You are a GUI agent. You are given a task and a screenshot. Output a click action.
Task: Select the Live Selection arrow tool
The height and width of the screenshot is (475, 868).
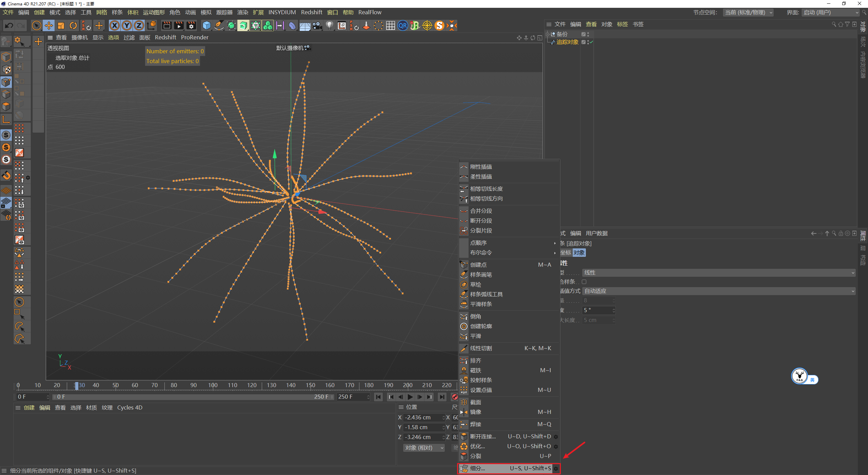(36, 25)
